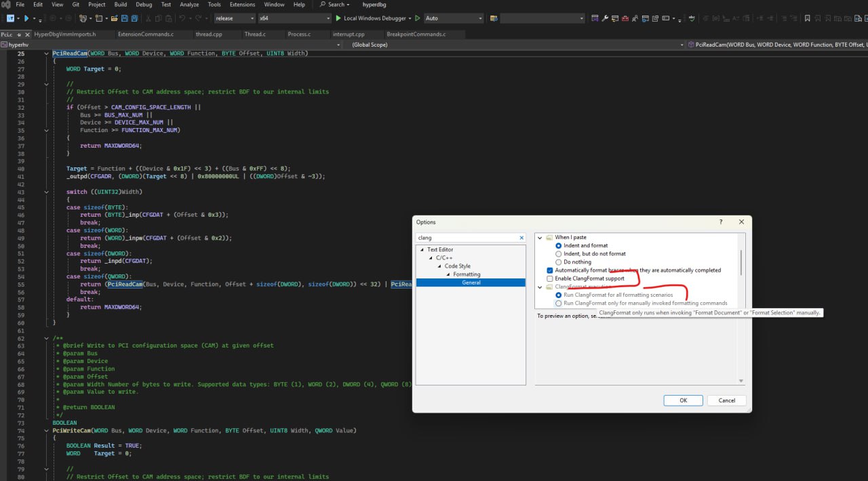Switch to the ExtensionCommands.c tab
The width and height of the screenshot is (868, 481).
pyautogui.click(x=145, y=34)
